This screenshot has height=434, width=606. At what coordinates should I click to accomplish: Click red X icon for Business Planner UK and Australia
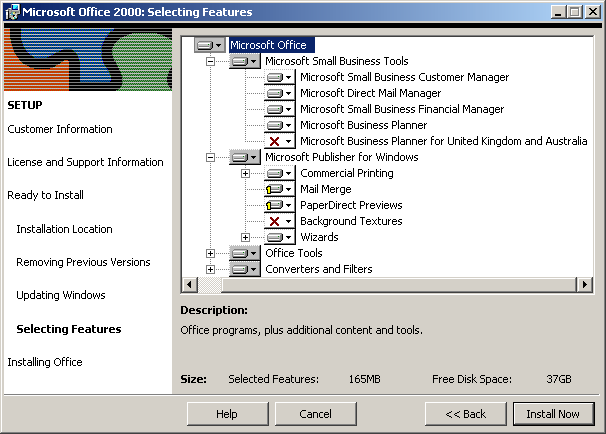point(280,141)
